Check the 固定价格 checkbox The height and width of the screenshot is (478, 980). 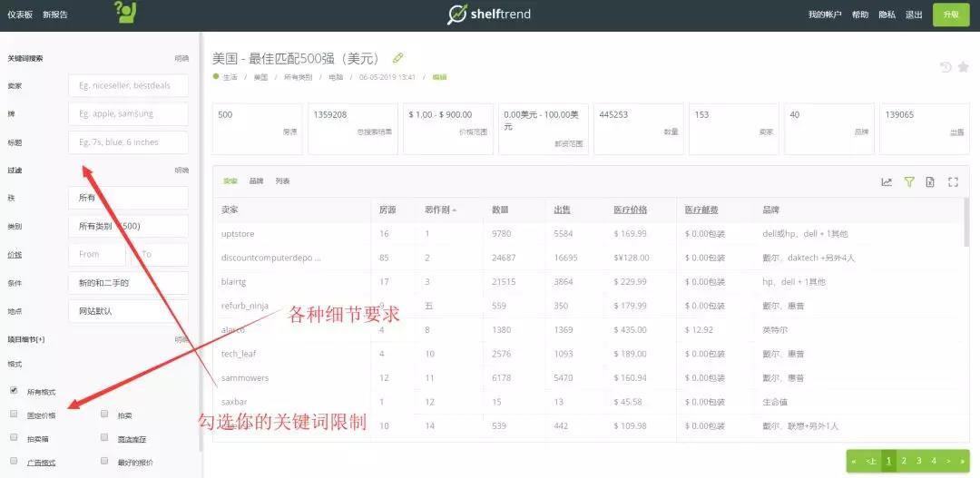coord(14,414)
